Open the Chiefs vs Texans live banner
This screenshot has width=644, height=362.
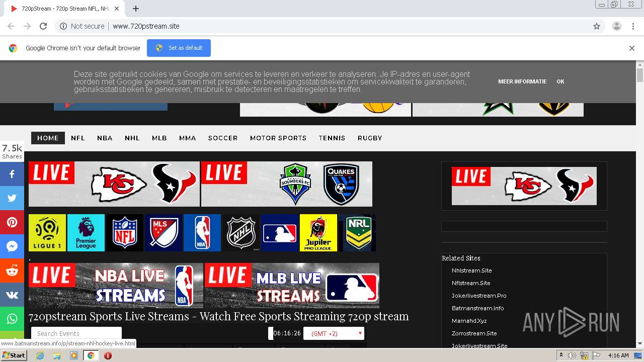coord(114,184)
